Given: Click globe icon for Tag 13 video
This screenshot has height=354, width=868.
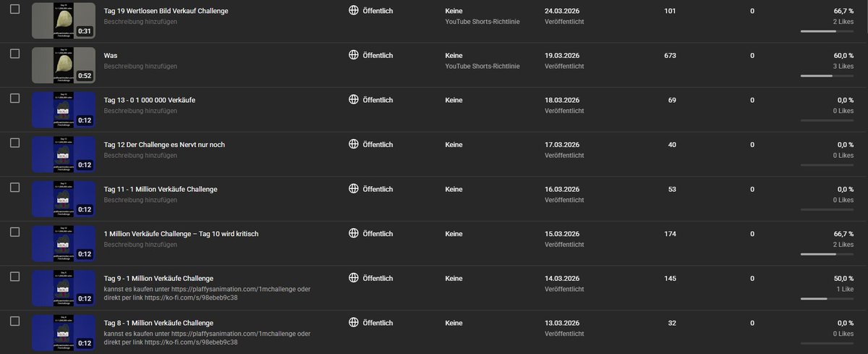Looking at the screenshot, I should click(354, 99).
